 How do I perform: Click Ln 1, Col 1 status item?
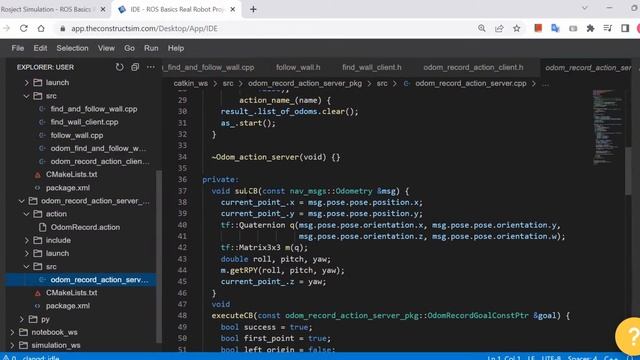[504, 358]
